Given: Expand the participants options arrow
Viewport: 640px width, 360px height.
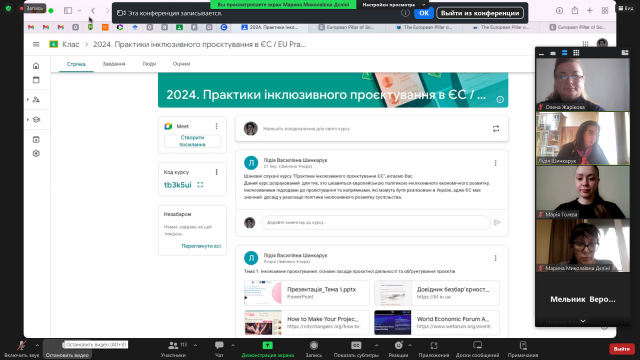Looking at the screenshot, I should [195, 345].
